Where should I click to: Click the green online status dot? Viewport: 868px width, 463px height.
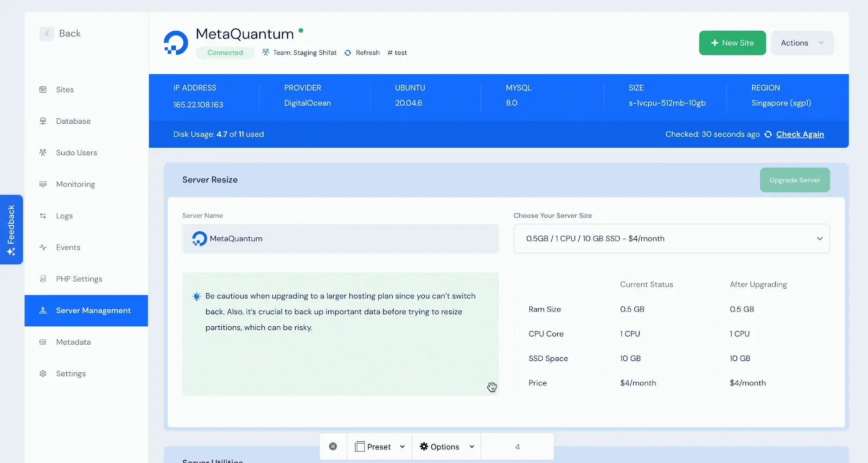point(301,30)
